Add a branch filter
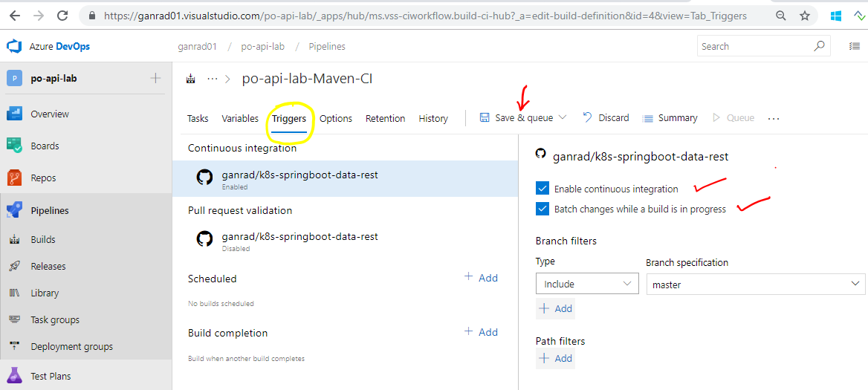This screenshot has height=390, width=868. pos(555,308)
